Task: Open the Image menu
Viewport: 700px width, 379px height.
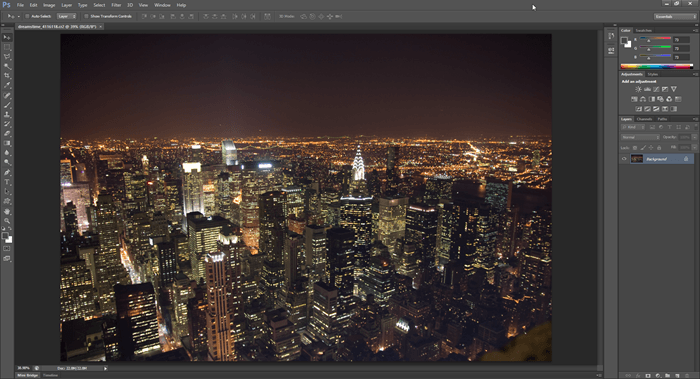Action: pyautogui.click(x=49, y=5)
